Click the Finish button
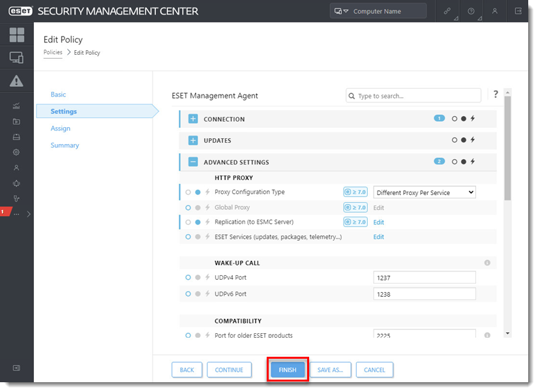538x392 pixels. pos(288,370)
